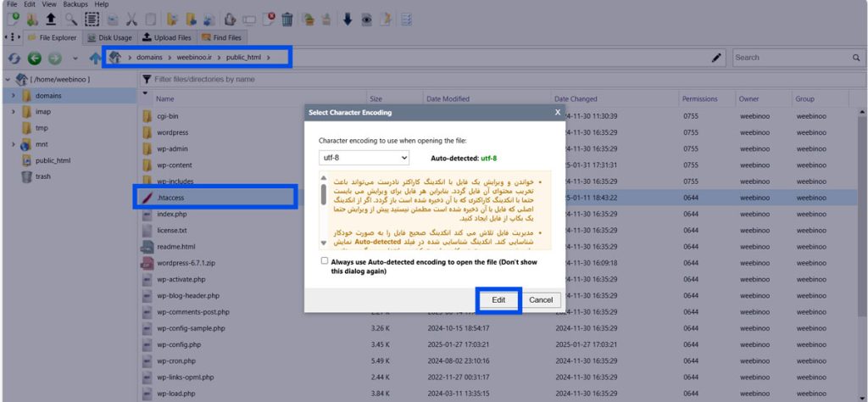Click the eye view icon in toolbar
Viewport: 868px width, 402px height.
(366, 20)
